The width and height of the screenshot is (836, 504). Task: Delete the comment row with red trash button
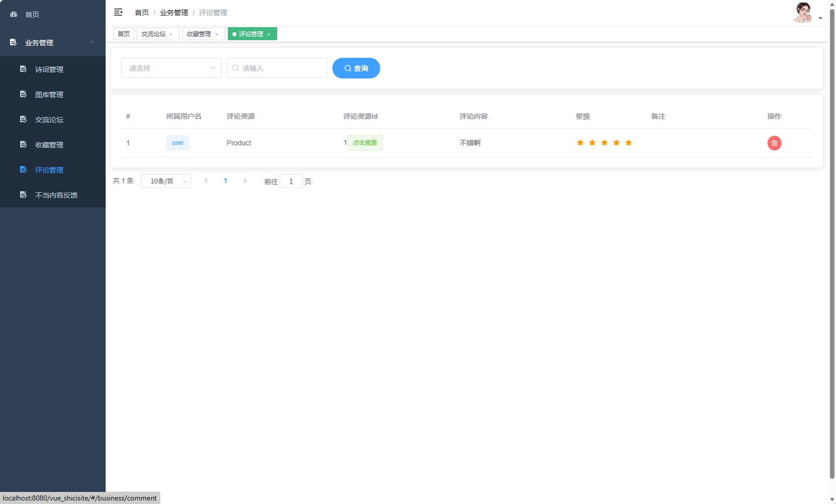point(774,143)
